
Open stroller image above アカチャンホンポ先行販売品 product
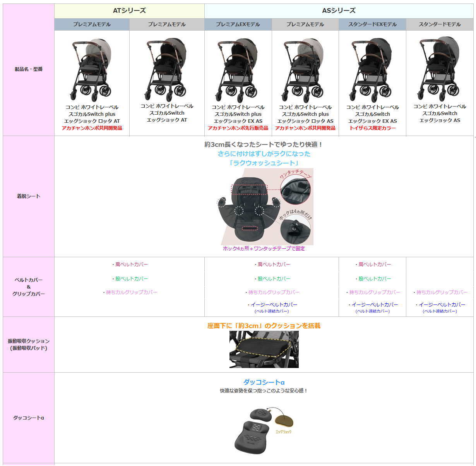tap(238, 70)
